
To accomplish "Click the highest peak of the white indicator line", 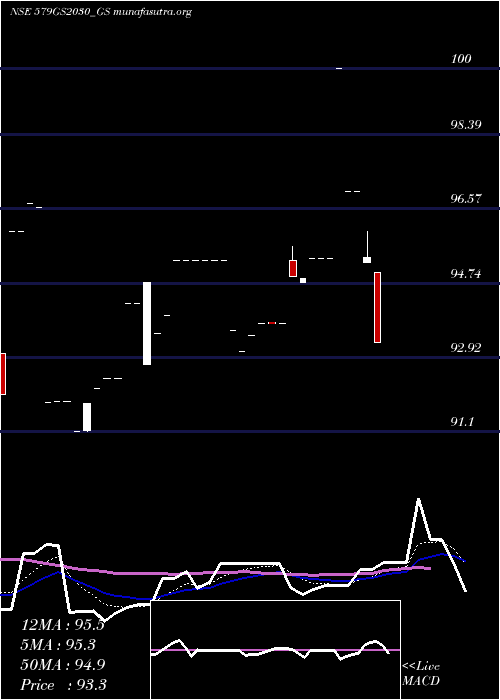I will [418, 499].
